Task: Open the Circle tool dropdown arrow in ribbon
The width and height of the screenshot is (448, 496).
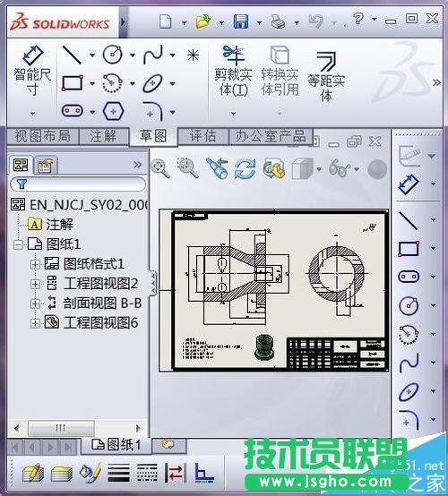Action: click(133, 56)
